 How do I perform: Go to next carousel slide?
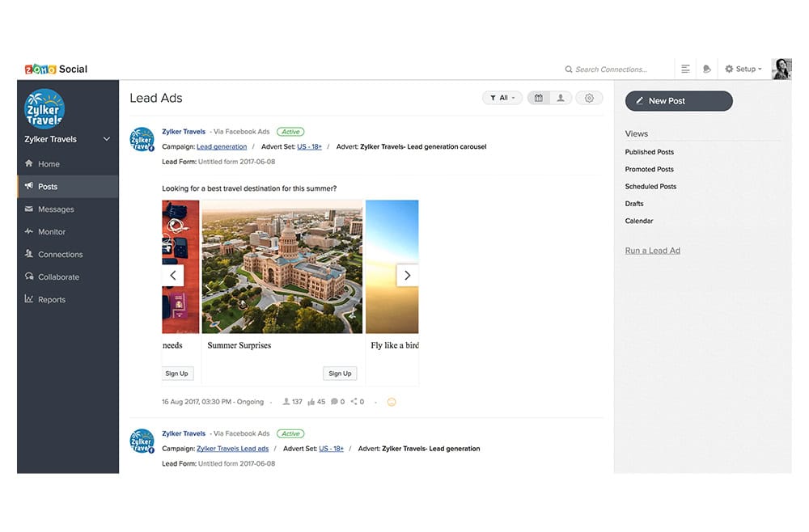pyautogui.click(x=407, y=275)
